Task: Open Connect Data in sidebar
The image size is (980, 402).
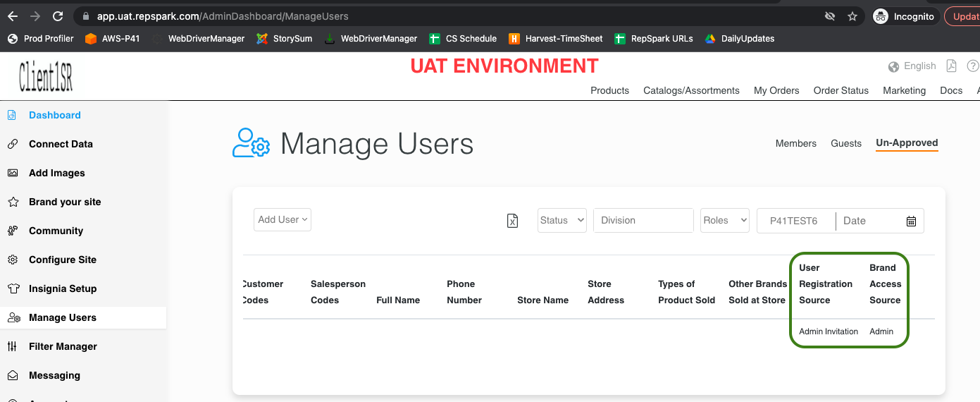Action: pyautogui.click(x=61, y=144)
